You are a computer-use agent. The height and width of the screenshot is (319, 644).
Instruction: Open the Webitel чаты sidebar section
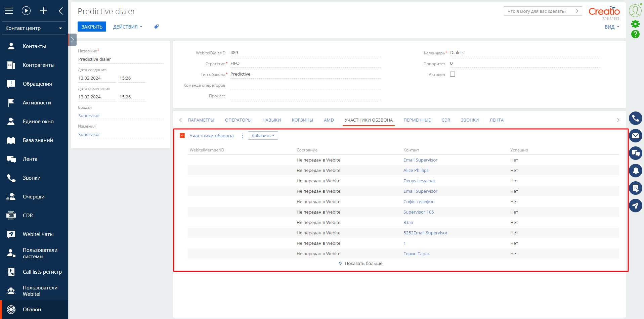pyautogui.click(x=34, y=234)
